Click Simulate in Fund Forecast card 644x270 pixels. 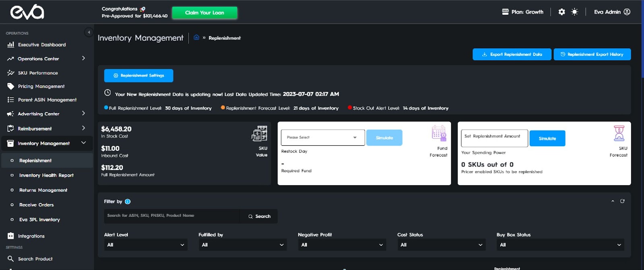point(384,138)
